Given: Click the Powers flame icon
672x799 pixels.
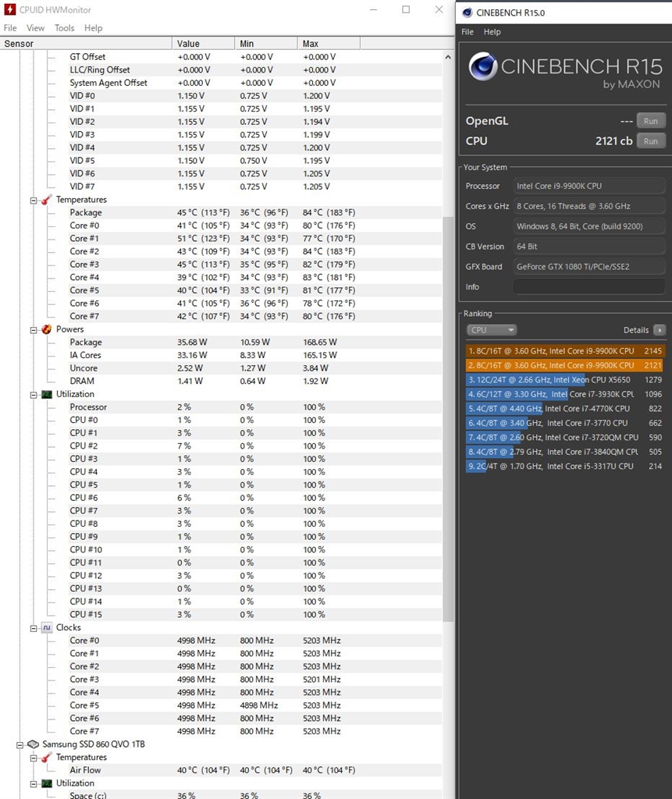Looking at the screenshot, I should point(47,329).
